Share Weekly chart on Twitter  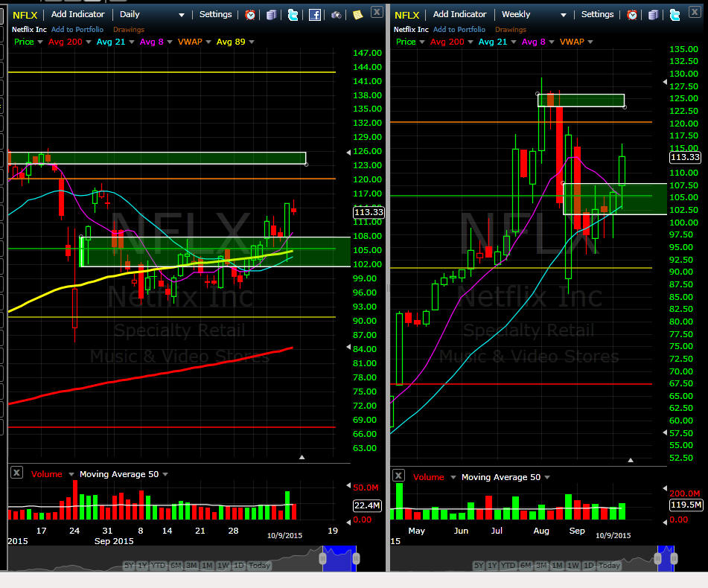point(674,15)
